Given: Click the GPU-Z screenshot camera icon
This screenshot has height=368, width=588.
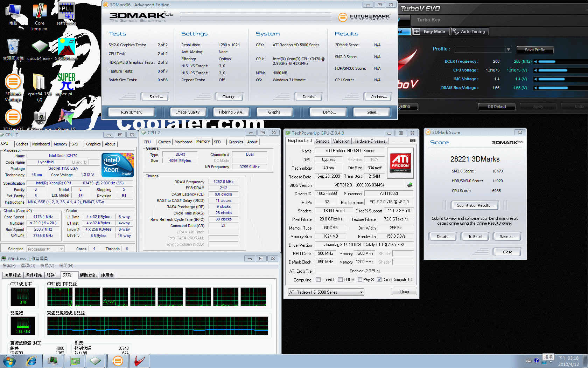Looking at the screenshot, I should (413, 141).
